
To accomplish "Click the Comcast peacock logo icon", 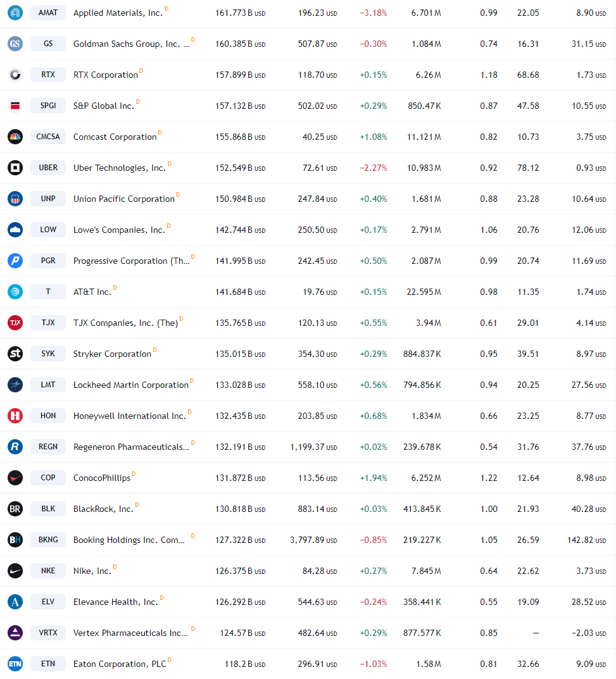I will tap(15, 137).
